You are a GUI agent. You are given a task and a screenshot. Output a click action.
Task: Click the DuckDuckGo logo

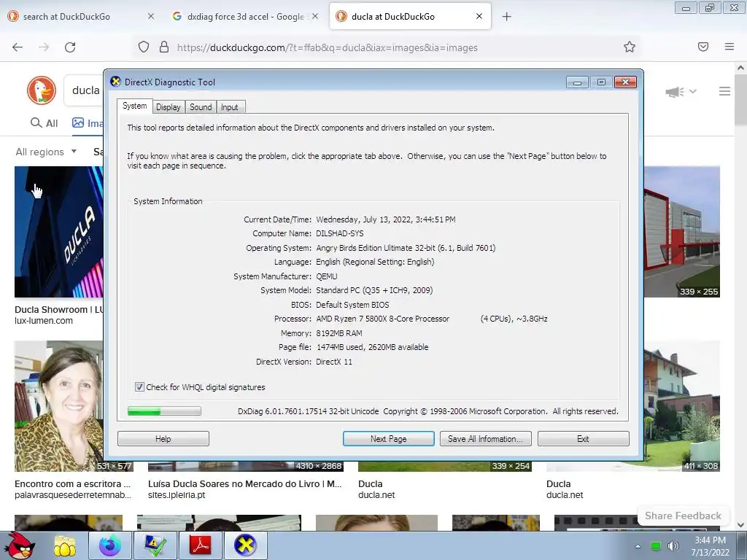coord(42,90)
